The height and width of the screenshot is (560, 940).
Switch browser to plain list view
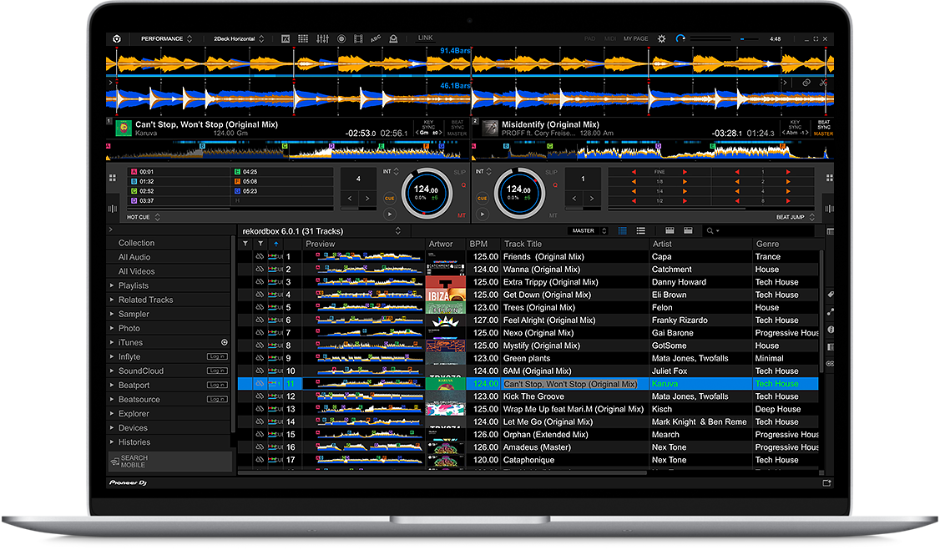tap(641, 231)
